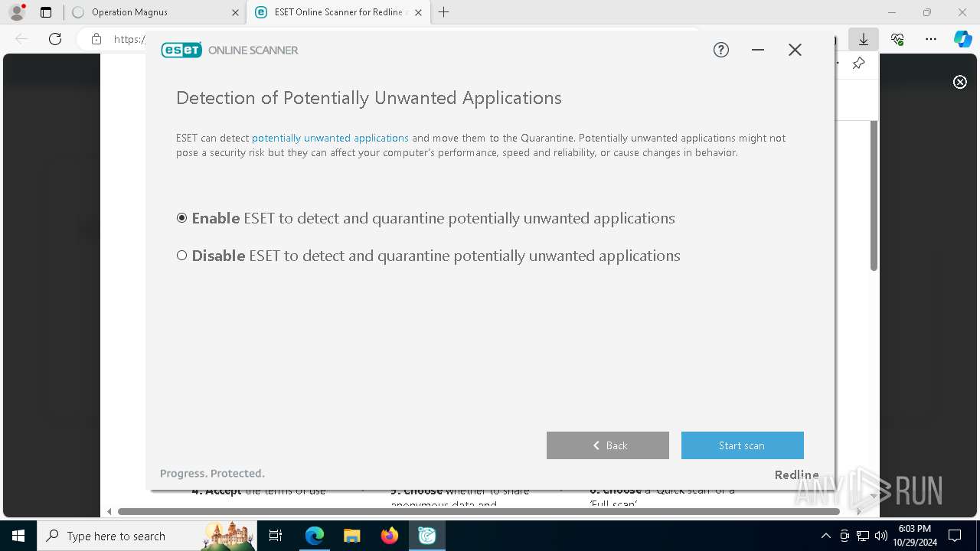Close the Operation Magnus tab
Screen dimensions: 980x551
point(234,12)
